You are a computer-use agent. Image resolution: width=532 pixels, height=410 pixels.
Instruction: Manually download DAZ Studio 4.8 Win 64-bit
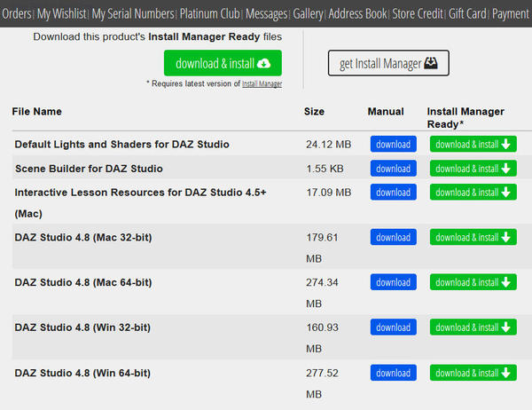[393, 373]
